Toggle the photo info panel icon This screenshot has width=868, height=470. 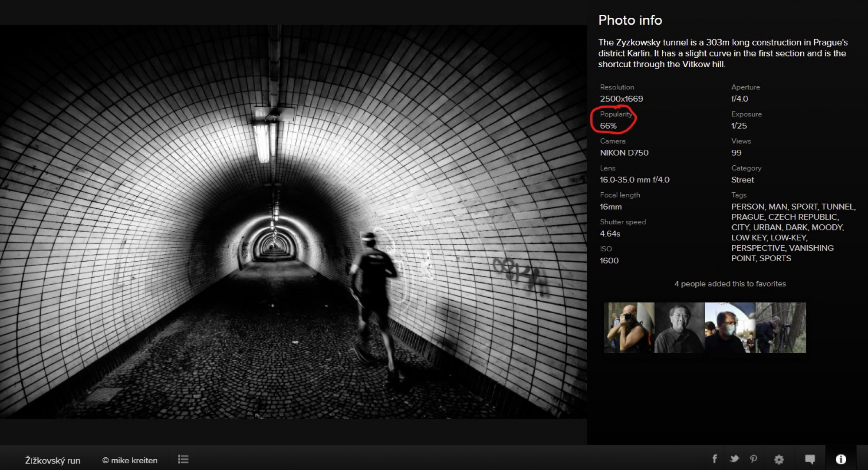pyautogui.click(x=841, y=459)
